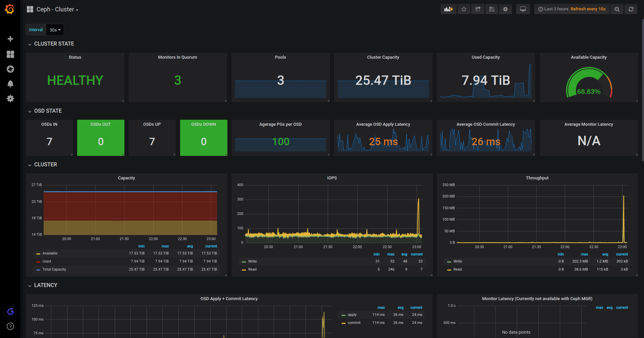
Task: Save the dashboard using the save icon
Action: point(492,9)
